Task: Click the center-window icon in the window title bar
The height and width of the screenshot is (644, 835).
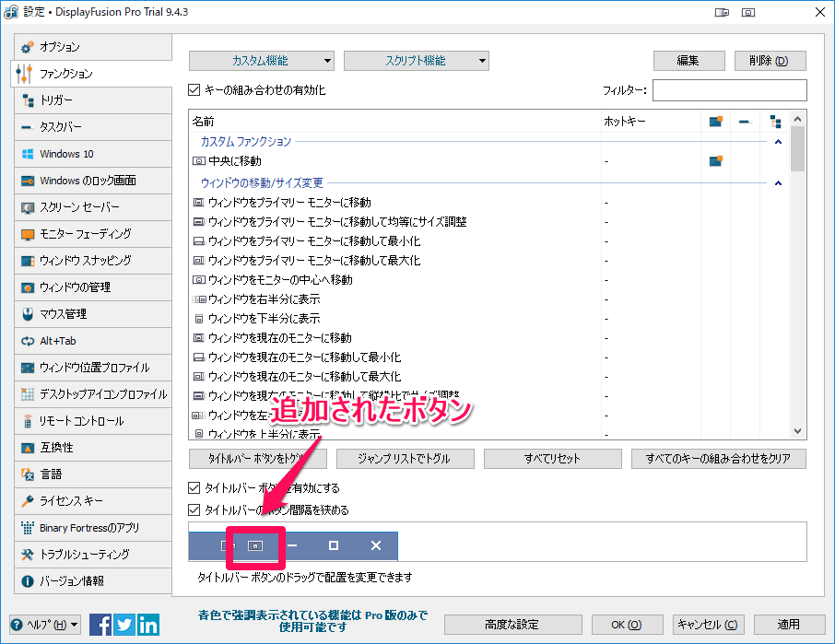Action: click(x=748, y=12)
